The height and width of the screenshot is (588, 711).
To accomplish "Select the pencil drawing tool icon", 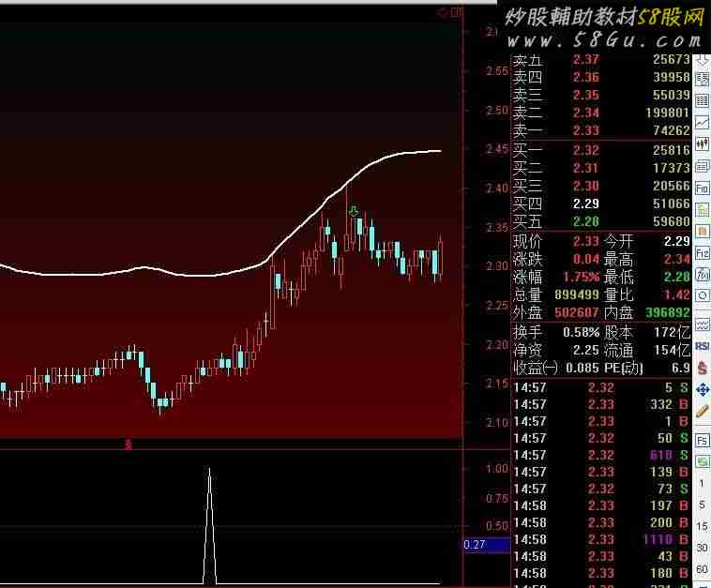I will pyautogui.click(x=703, y=411).
